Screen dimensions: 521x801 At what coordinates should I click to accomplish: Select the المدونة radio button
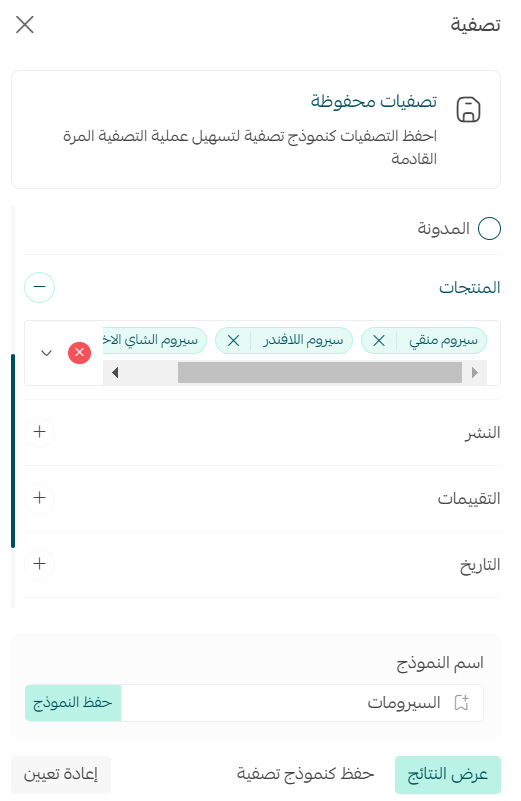click(x=489, y=228)
